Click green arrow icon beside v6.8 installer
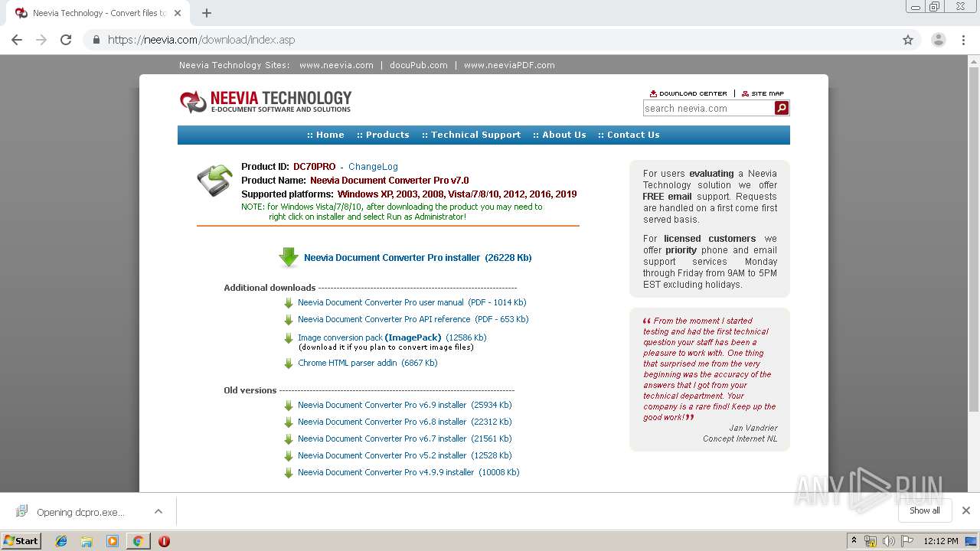 [x=289, y=422]
